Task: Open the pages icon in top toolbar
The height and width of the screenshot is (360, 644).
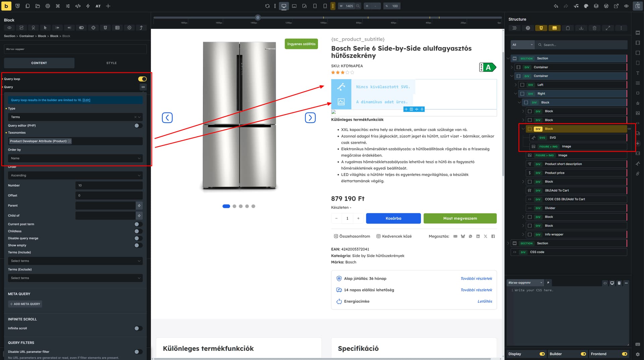Action: [x=28, y=6]
